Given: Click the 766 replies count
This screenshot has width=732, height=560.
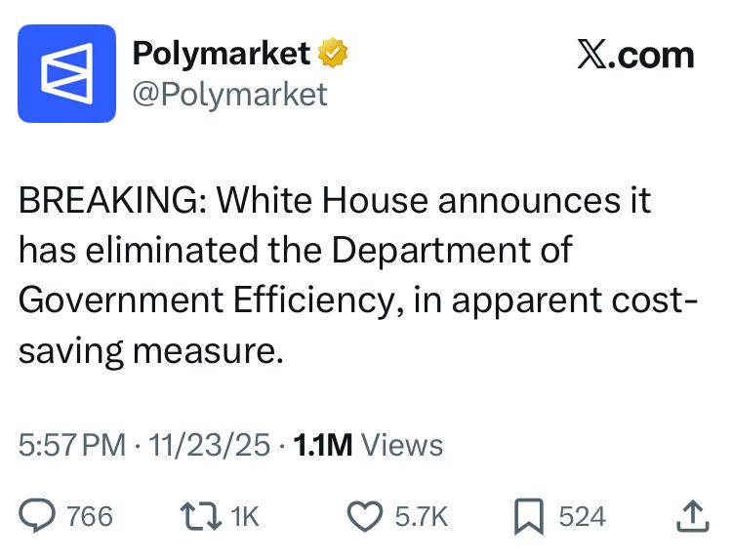Looking at the screenshot, I should point(90,516).
